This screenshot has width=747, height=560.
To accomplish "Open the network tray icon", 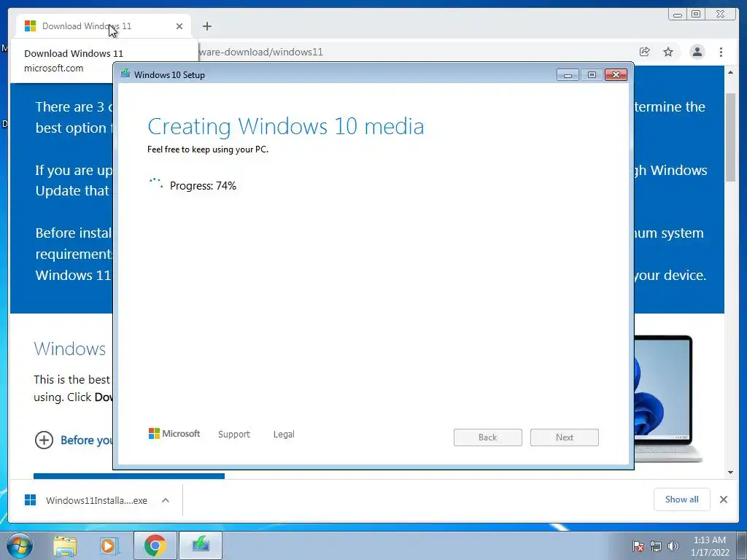I will 656,546.
